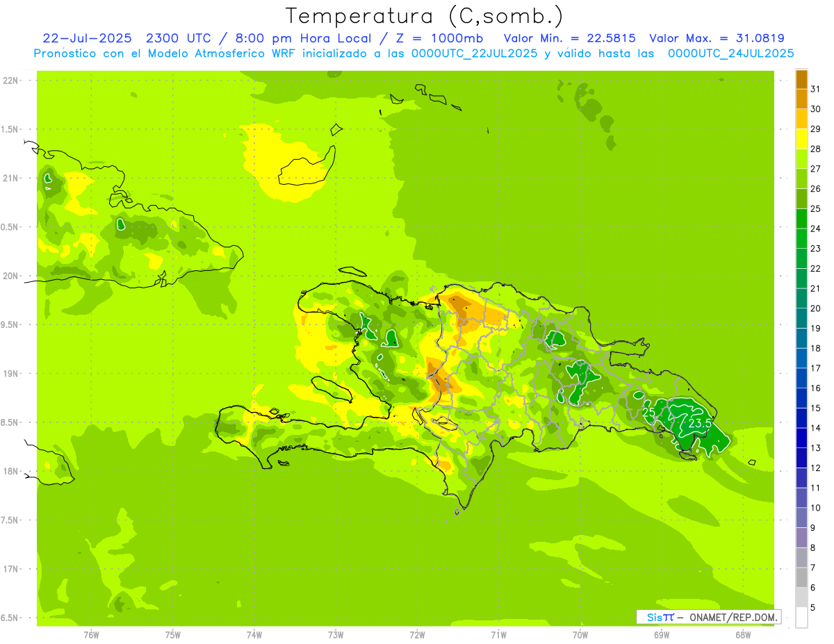This screenshot has height=644, width=834.
Task: Click the dark orange swatch above label 31
Action: tap(801, 79)
